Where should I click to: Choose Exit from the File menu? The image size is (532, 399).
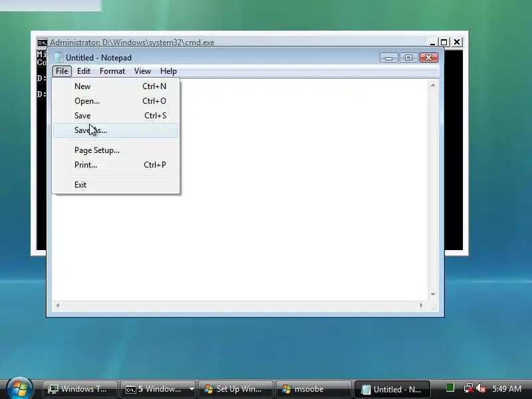coord(116,185)
